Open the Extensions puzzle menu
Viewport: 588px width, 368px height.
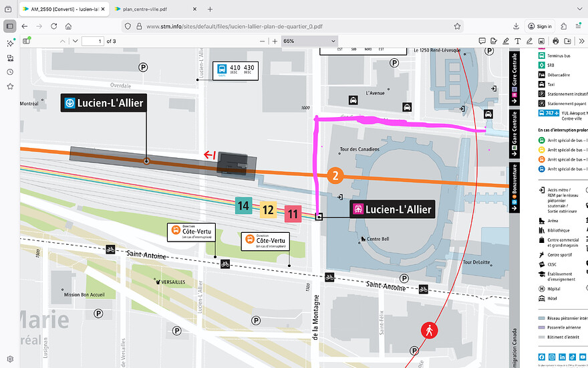564,26
